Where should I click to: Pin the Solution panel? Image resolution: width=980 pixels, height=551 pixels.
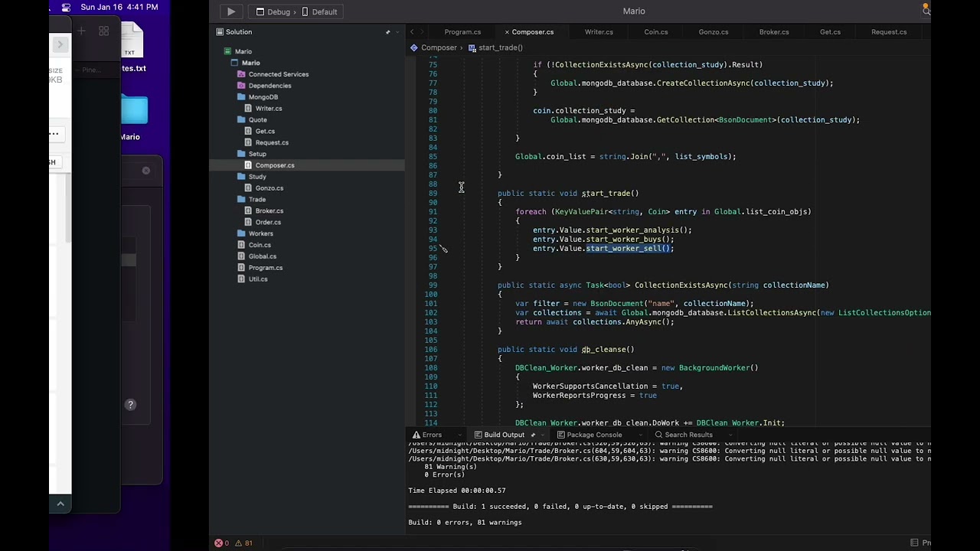point(387,32)
